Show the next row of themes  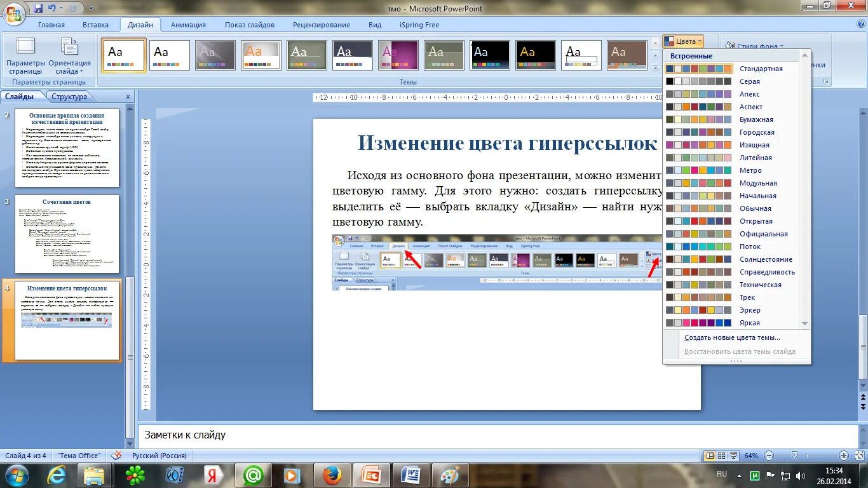[x=656, y=55]
